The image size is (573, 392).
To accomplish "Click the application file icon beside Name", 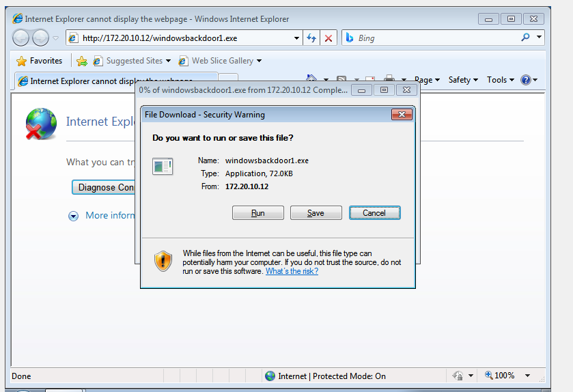I will click(163, 166).
